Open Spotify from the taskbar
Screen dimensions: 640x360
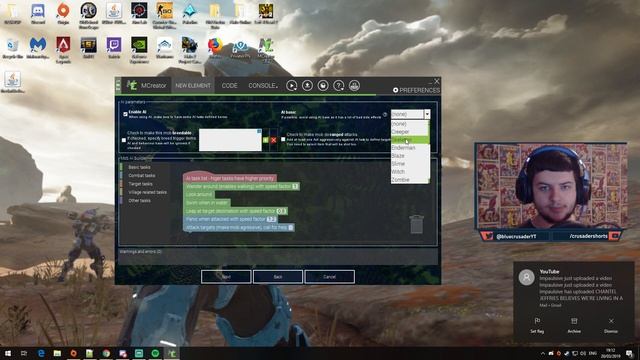click(x=155, y=353)
